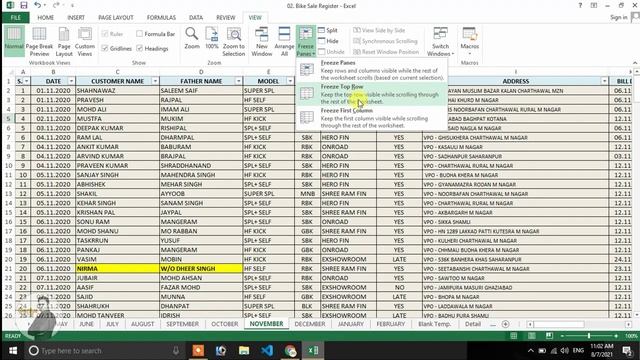The height and width of the screenshot is (360, 640).
Task: Open MODEL column filter dropdown
Action: click(x=290, y=81)
